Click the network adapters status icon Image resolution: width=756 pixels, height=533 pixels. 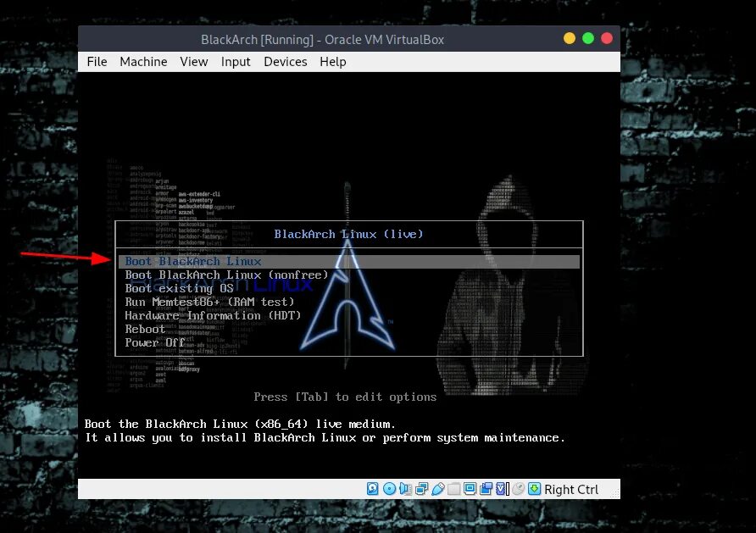[420, 488]
